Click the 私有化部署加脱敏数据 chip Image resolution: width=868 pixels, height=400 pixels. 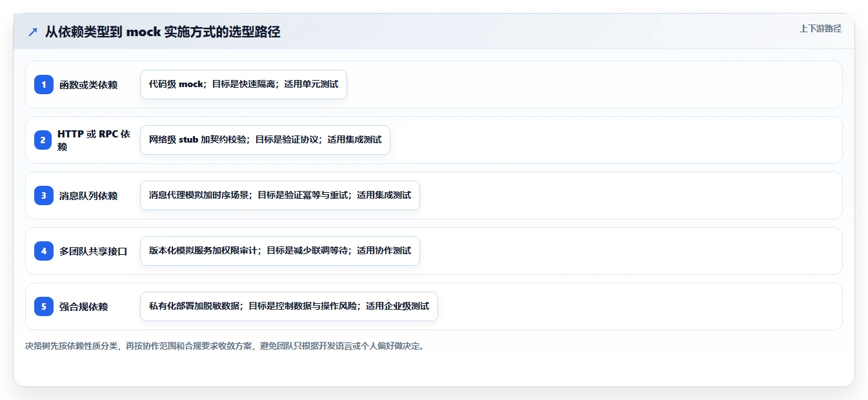pyautogui.click(x=289, y=306)
